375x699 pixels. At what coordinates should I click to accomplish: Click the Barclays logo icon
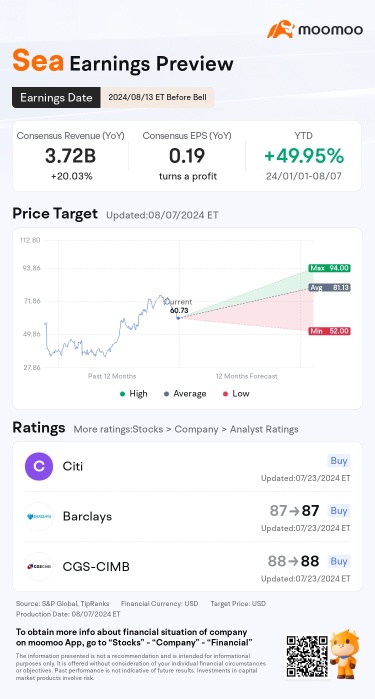coord(39,516)
